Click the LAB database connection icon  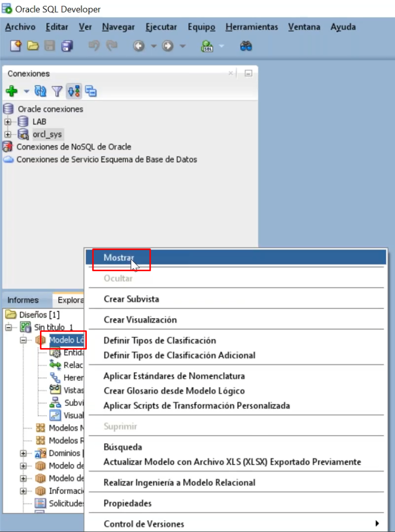(x=23, y=122)
